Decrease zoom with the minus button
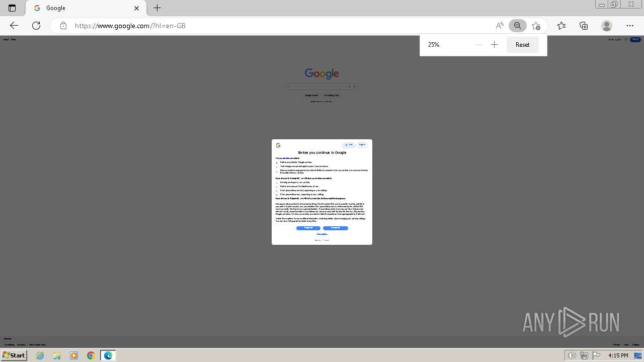This screenshot has width=644, height=362. [478, 45]
